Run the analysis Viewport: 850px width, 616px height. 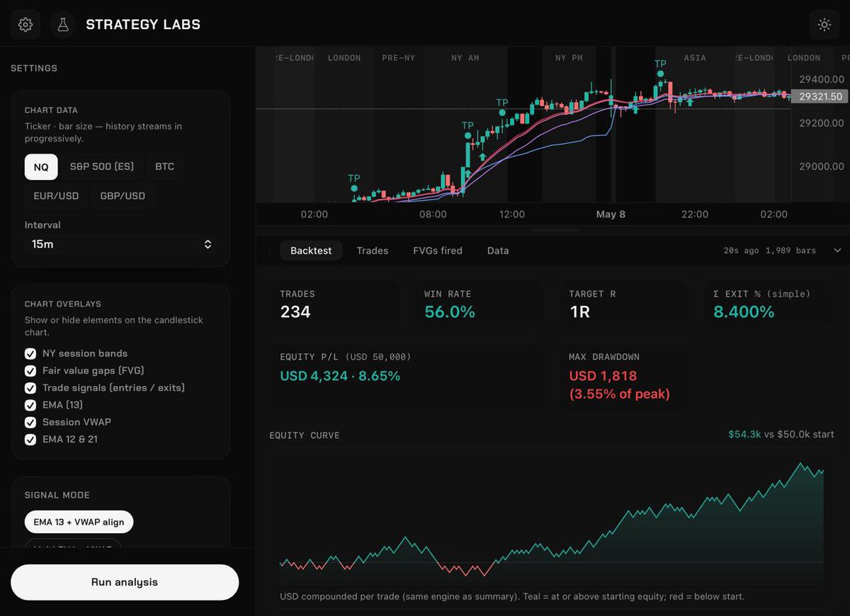coord(125,582)
